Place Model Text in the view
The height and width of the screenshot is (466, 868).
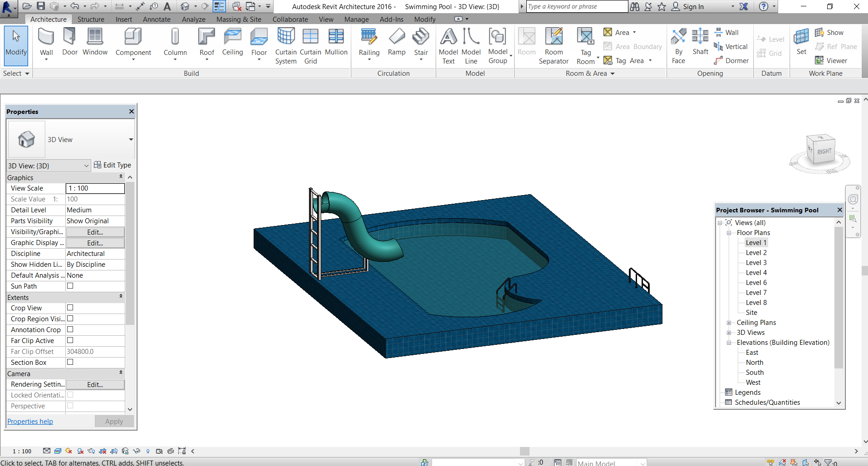[448, 45]
